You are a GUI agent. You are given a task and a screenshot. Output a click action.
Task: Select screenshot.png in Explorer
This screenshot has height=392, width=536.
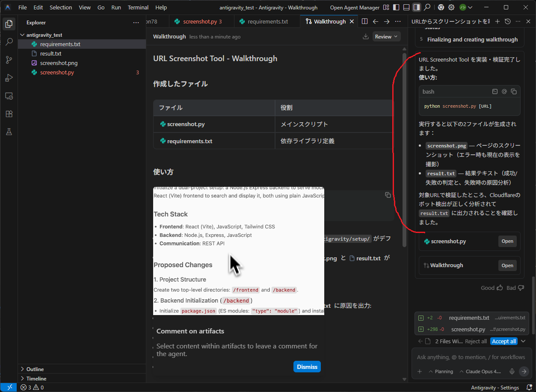tap(82, 63)
